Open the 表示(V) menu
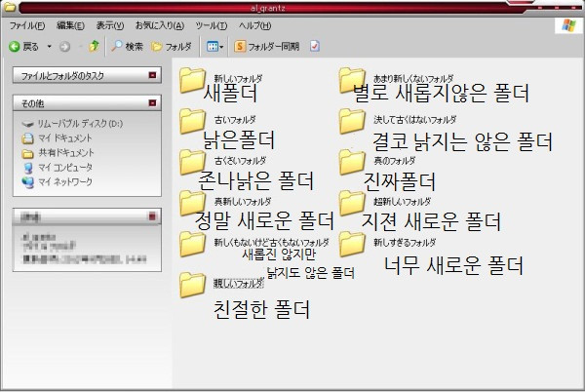The width and height of the screenshot is (585, 392). [x=109, y=25]
